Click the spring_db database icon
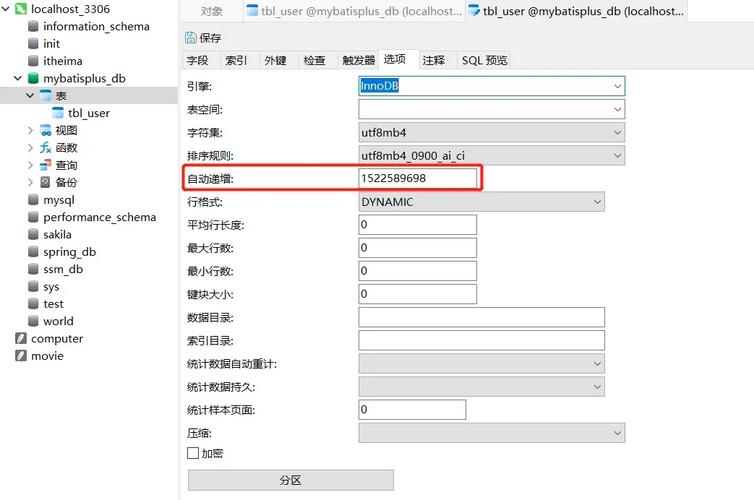 coord(33,251)
